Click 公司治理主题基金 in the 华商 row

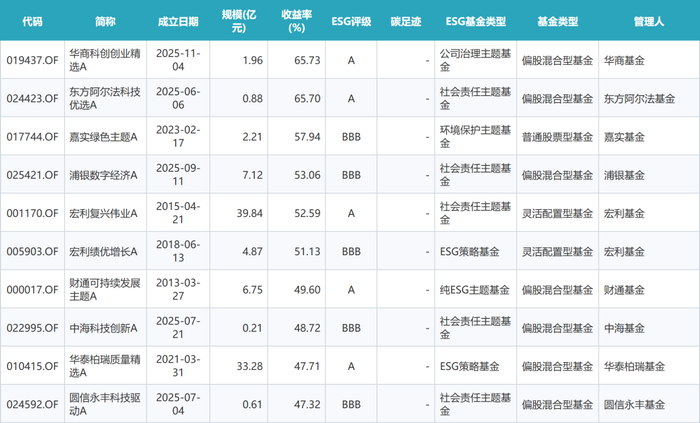pos(475,60)
